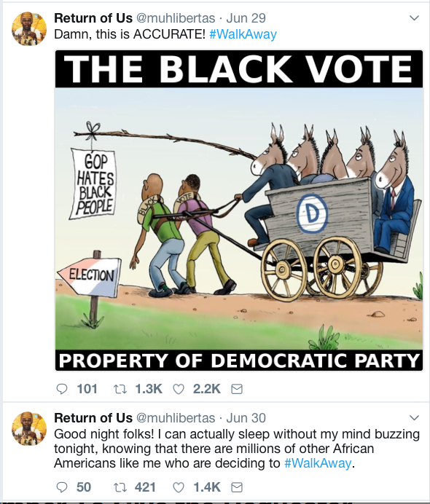This screenshot has height=504, width=430.
Task: Click profile avatar on second tweet
Action: pos(29,428)
